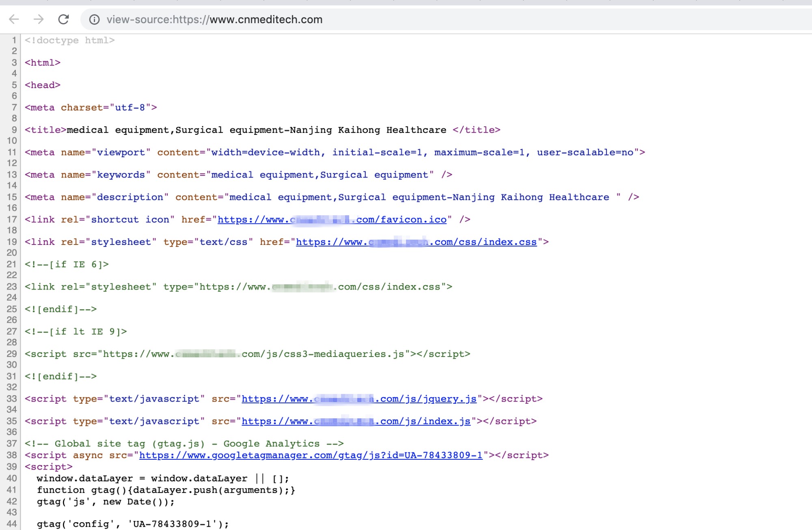Click the meta viewport line
The width and height of the screenshot is (812, 530).
(x=335, y=152)
